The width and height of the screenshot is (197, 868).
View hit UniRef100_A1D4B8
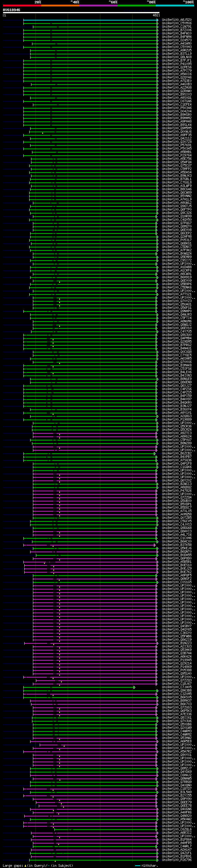pyautogui.click(x=177, y=267)
